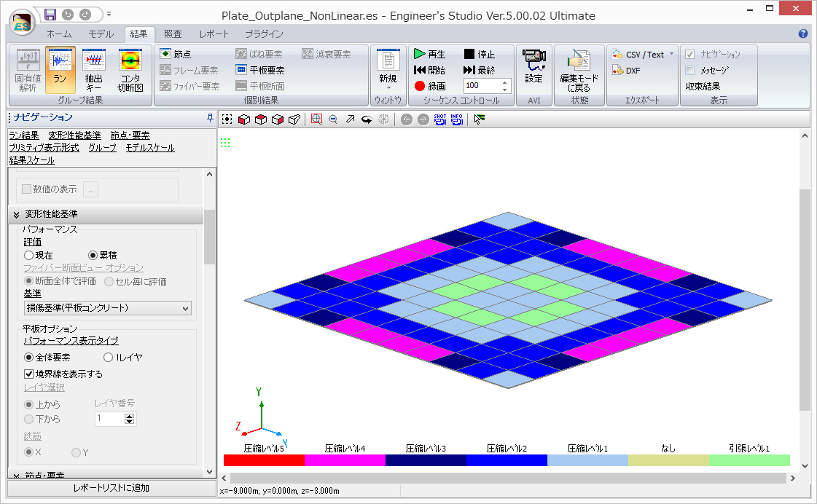This screenshot has height=504, width=817.
Task: Select the white isometric cube view icon
Action: click(294, 119)
